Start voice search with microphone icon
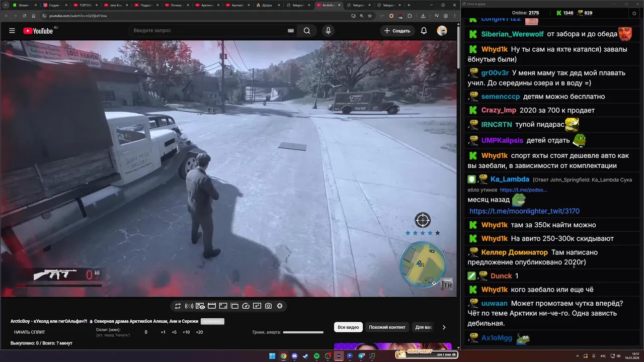 (x=328, y=31)
